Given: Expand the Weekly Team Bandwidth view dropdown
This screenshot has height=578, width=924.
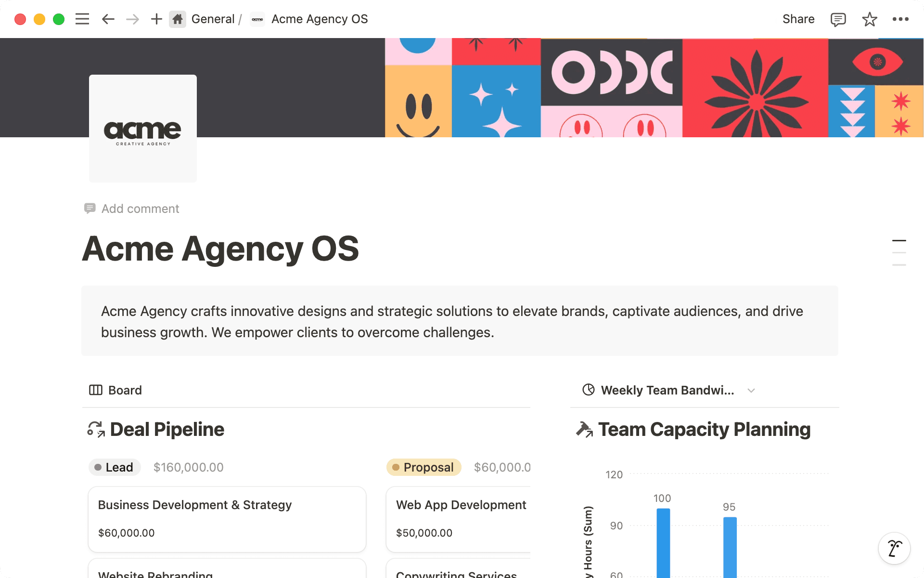Looking at the screenshot, I should (752, 391).
